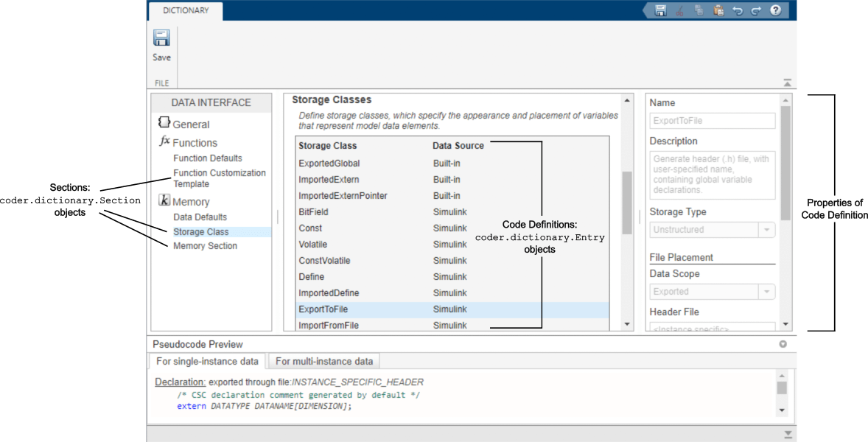Screen dimensions: 868x442
Task: Save the dictionary using the Save toolbar icon
Action: pyautogui.click(x=161, y=43)
